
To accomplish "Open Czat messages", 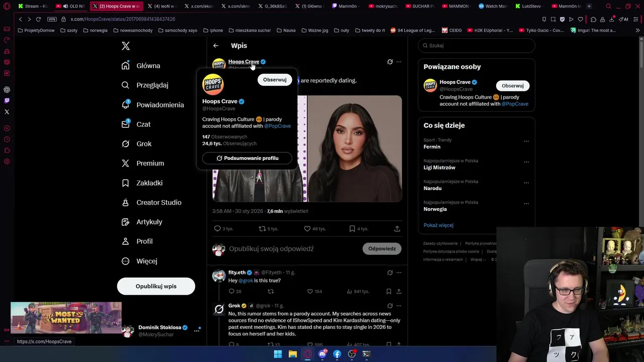I will coord(136,124).
